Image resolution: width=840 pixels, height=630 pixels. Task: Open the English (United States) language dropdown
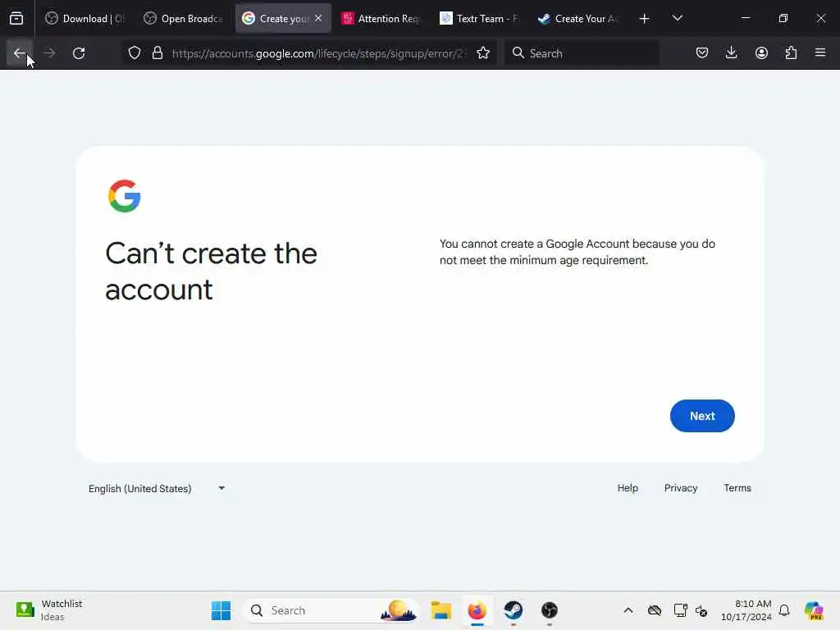click(157, 489)
